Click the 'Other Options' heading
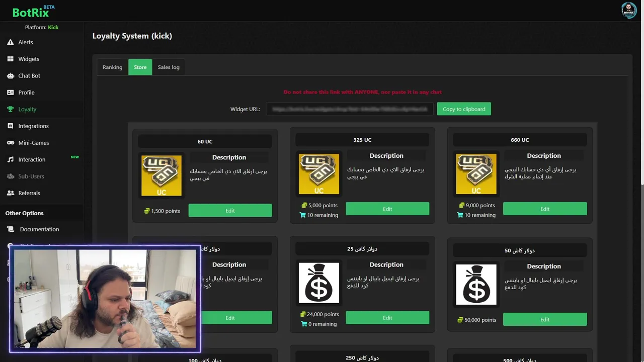Screen dimensions: 644x362 point(24,213)
